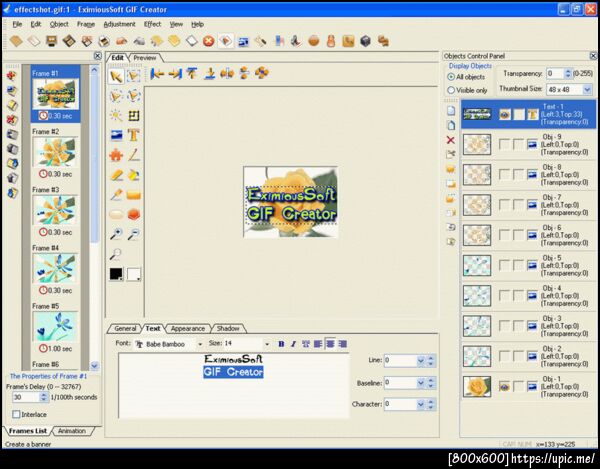Screen dimensions: 600x469
Task: Delete object with red X in Objects panel
Action: coord(451,140)
